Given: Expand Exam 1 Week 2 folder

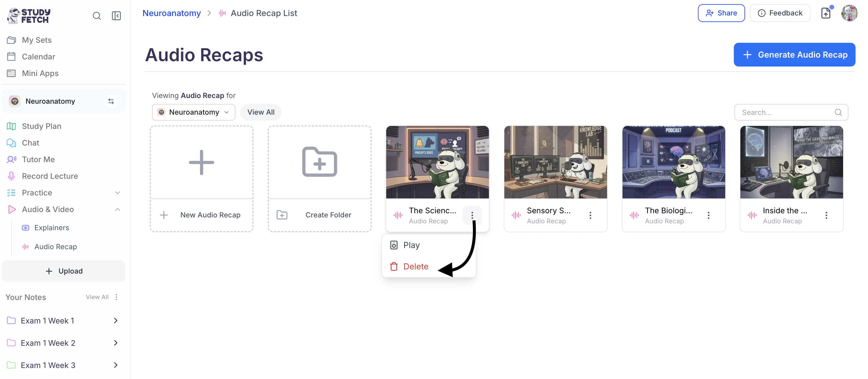Looking at the screenshot, I should (115, 342).
